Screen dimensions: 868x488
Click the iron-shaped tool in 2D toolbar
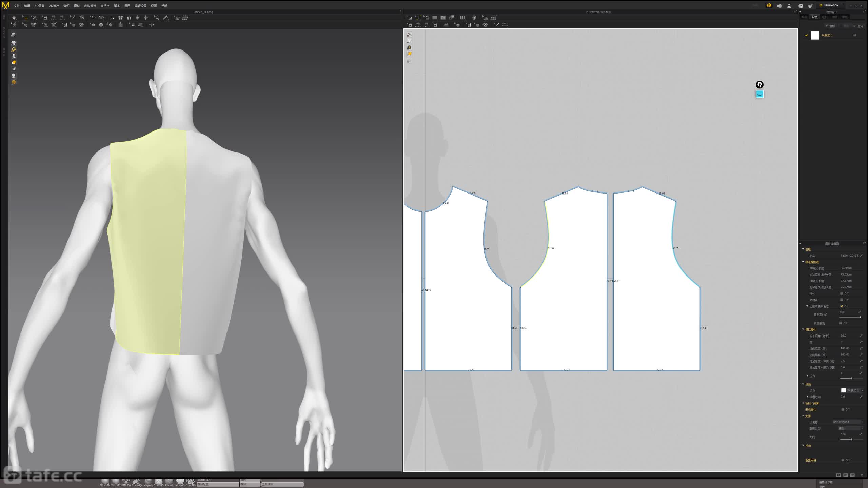pyautogui.click(x=446, y=25)
